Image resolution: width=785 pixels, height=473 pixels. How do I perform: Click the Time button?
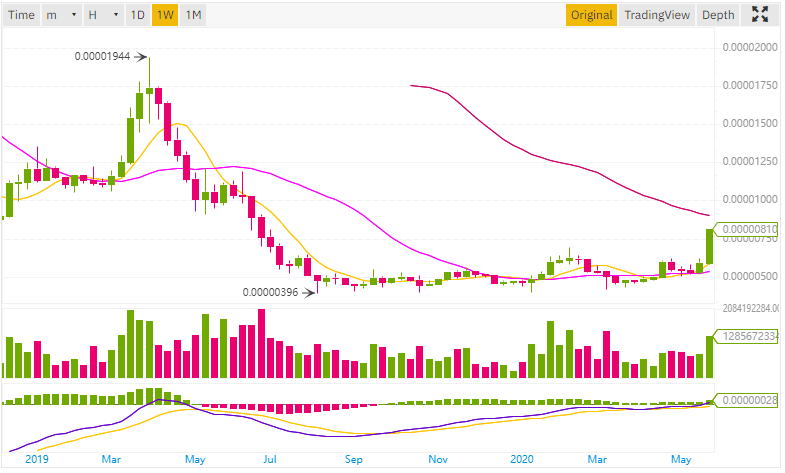coord(22,15)
